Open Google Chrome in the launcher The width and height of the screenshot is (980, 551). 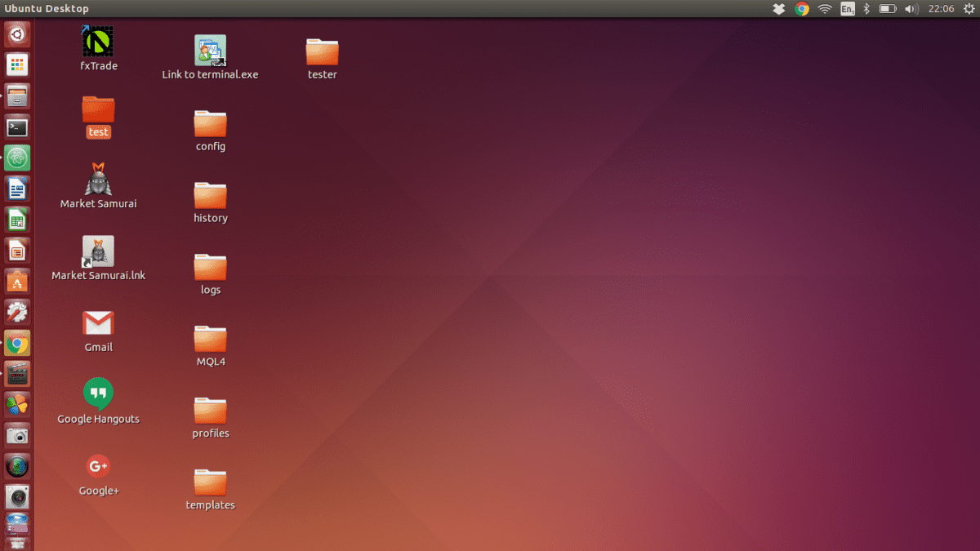pyautogui.click(x=17, y=344)
